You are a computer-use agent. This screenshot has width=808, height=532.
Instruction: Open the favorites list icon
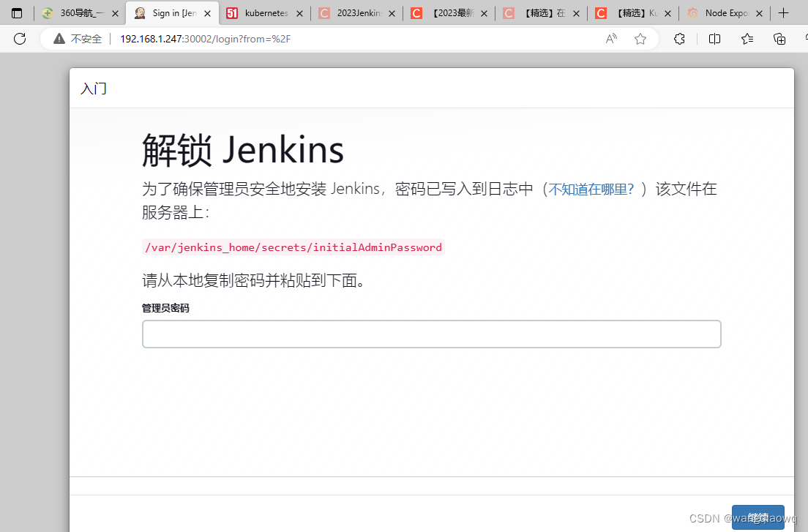coord(747,39)
